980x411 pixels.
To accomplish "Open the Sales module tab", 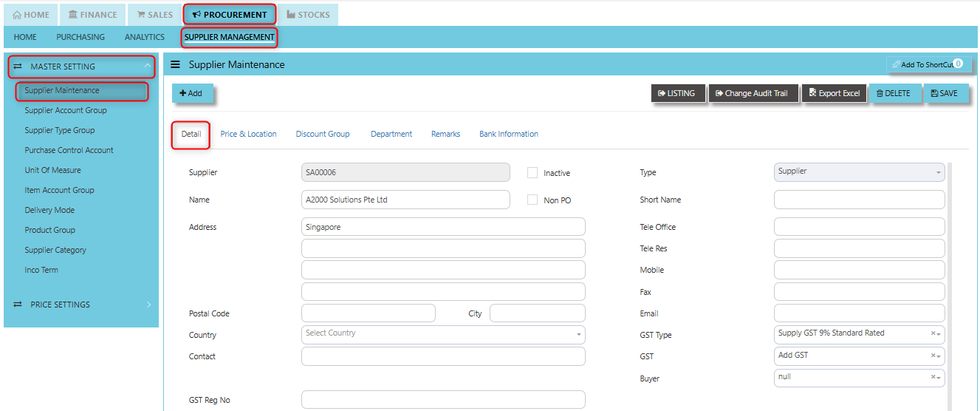I will 154,15.
